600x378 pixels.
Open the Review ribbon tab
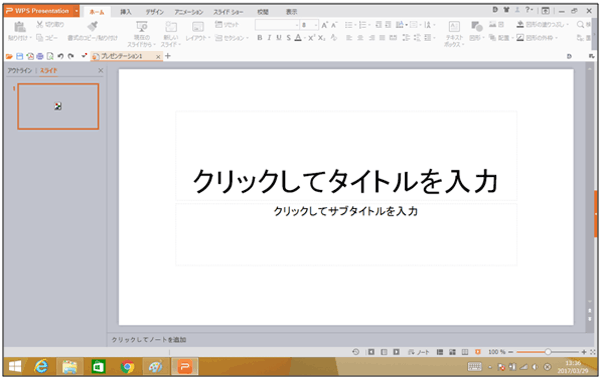tap(263, 12)
